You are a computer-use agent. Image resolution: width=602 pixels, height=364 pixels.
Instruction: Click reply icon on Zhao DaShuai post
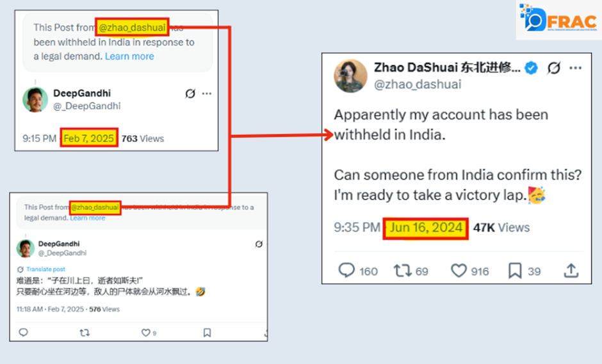click(346, 271)
